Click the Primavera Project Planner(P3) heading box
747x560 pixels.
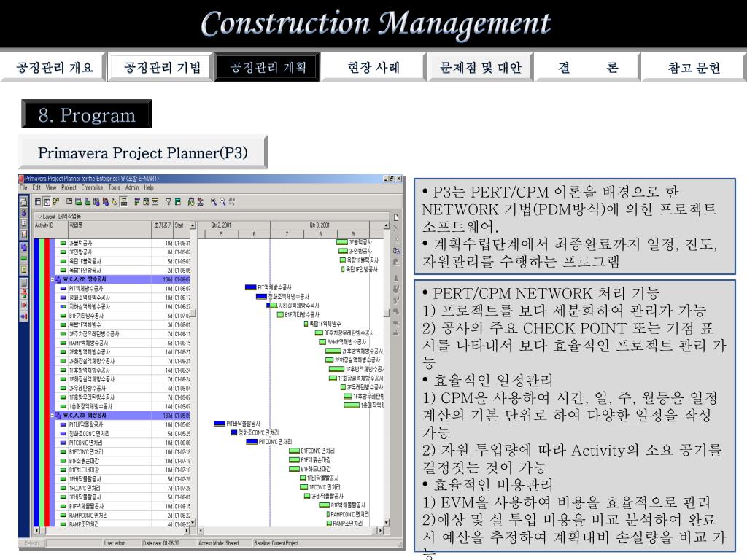click(142, 152)
